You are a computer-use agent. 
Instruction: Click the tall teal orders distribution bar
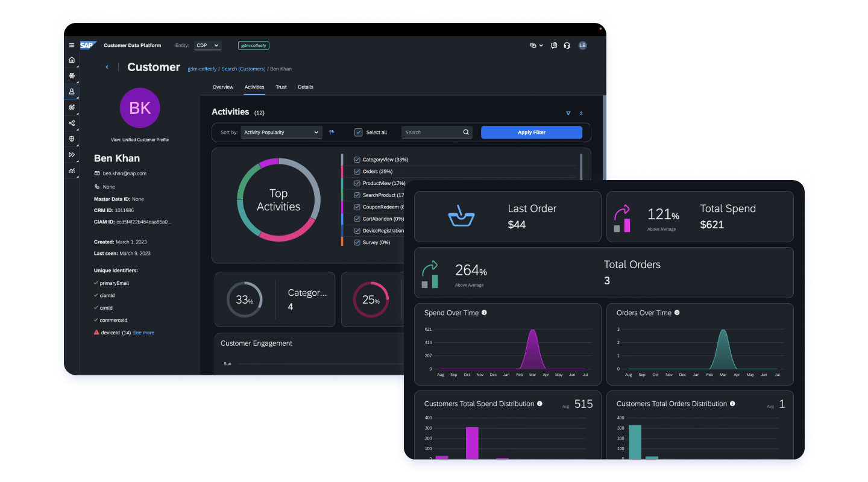(x=635, y=442)
